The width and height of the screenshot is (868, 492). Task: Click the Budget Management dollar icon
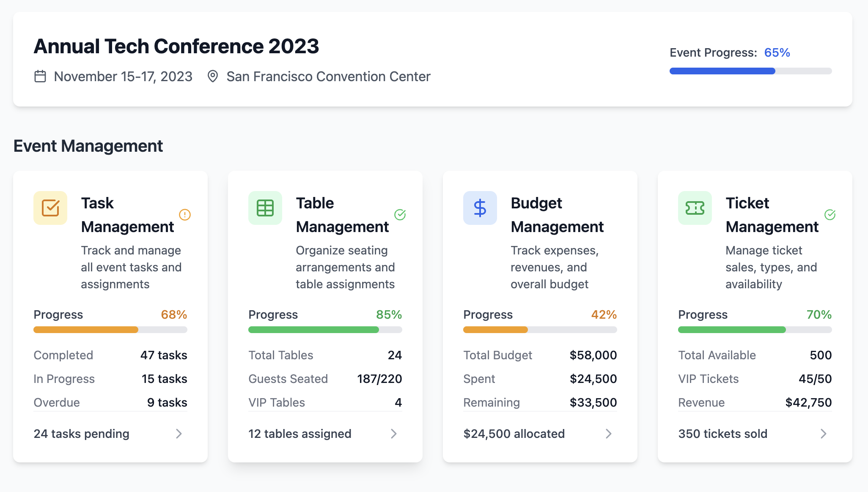pos(480,208)
